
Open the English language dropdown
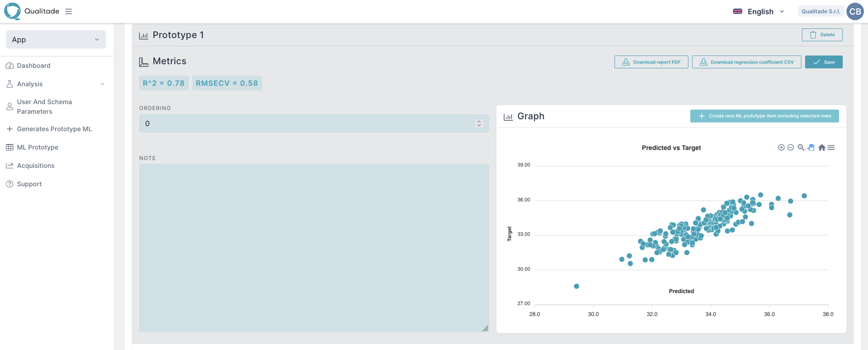click(x=759, y=11)
